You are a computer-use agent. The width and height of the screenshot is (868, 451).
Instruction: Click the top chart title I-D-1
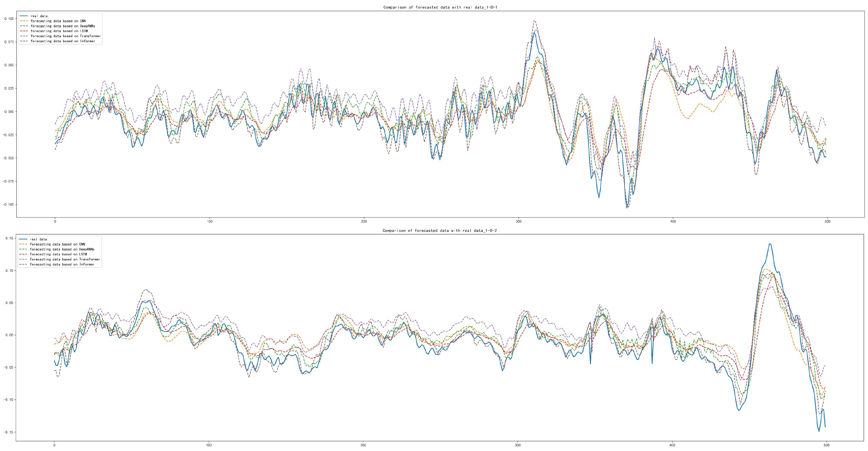tap(440, 7)
